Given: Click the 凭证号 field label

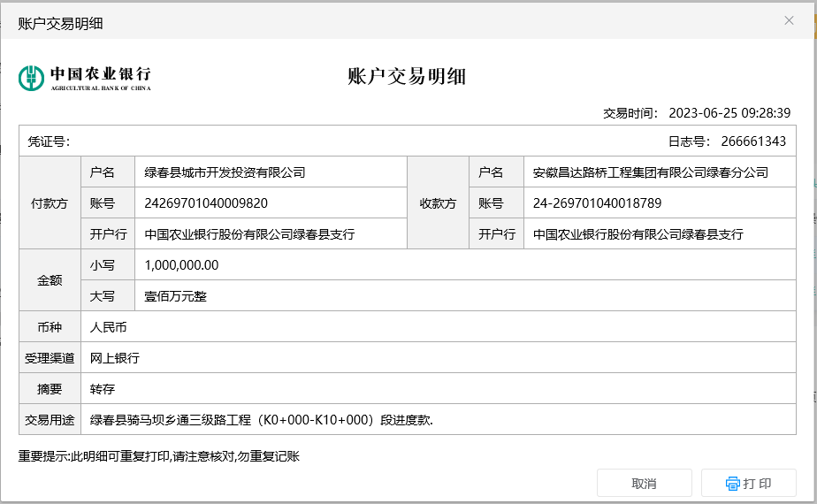Looking at the screenshot, I should point(49,141).
